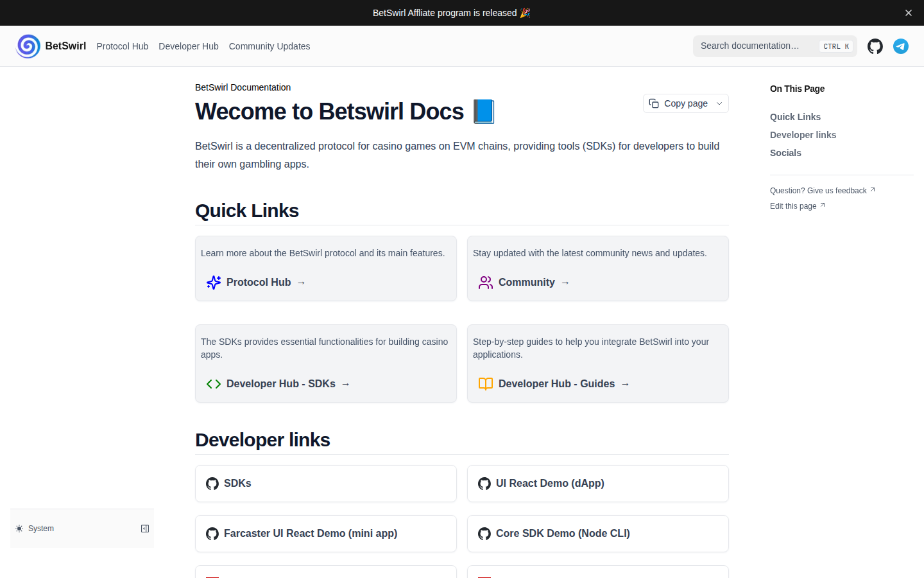Jump to Developer links in page outline
The width and height of the screenshot is (924, 578).
803,135
